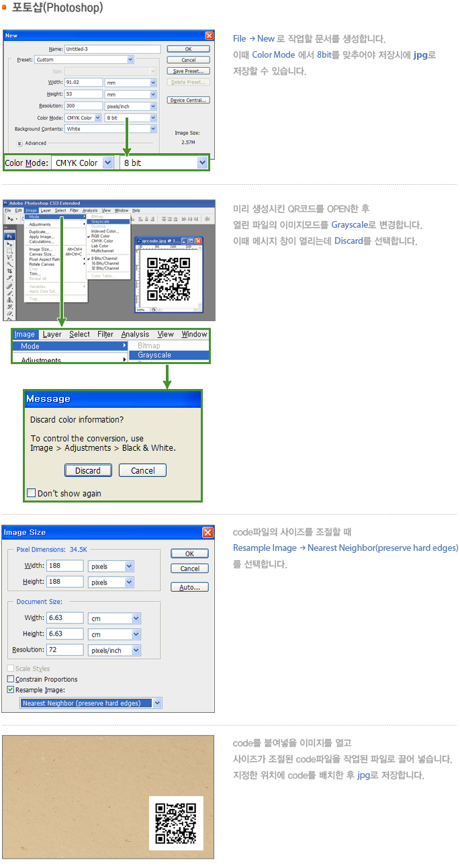This screenshot has height=868, width=460.
Task: Select the Lasso tool in toolbox
Action: tap(9, 257)
